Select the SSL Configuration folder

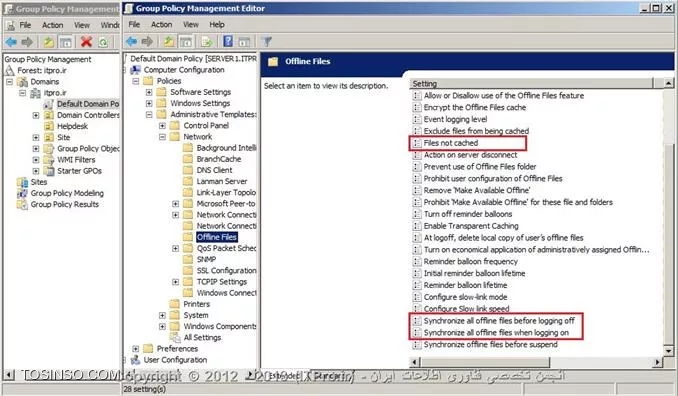pos(227,271)
